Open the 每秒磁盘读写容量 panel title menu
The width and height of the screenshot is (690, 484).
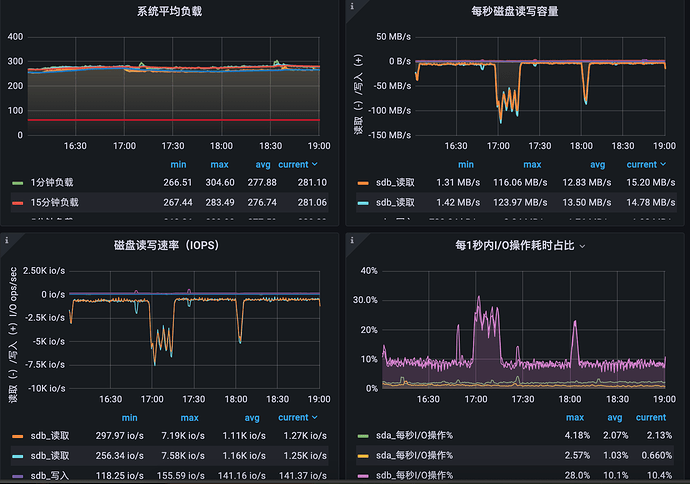[x=514, y=12]
